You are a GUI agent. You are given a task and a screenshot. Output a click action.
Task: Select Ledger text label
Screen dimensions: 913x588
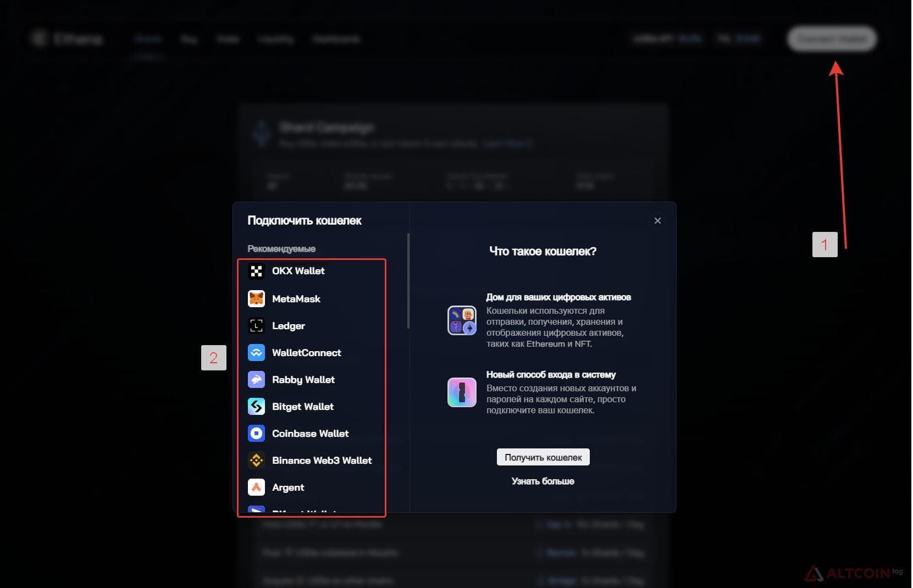pyautogui.click(x=289, y=326)
